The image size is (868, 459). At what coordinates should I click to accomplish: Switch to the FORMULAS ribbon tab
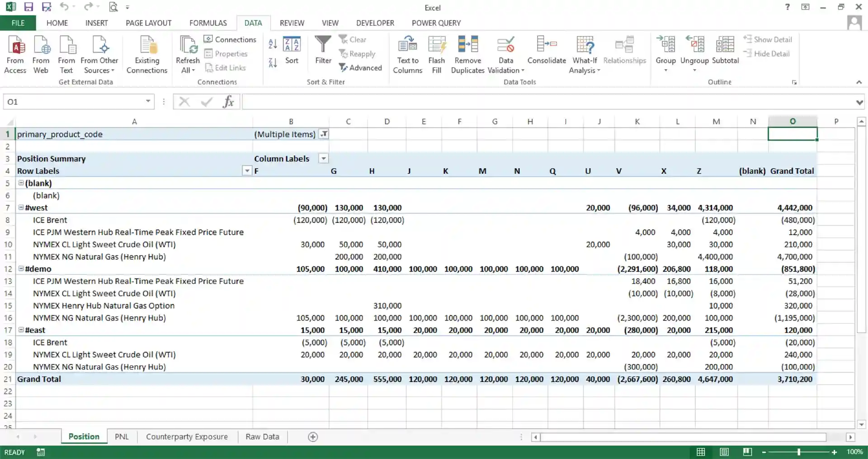pyautogui.click(x=208, y=23)
